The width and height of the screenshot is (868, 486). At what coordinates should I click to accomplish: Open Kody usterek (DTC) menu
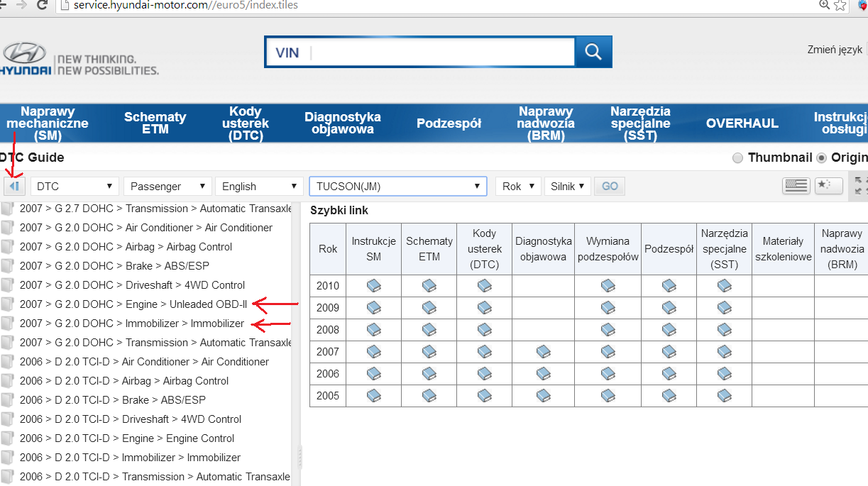pyautogui.click(x=246, y=123)
